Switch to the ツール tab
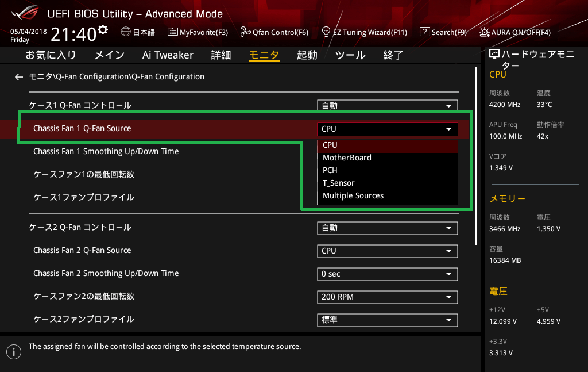This screenshot has height=372, width=588. click(350, 55)
